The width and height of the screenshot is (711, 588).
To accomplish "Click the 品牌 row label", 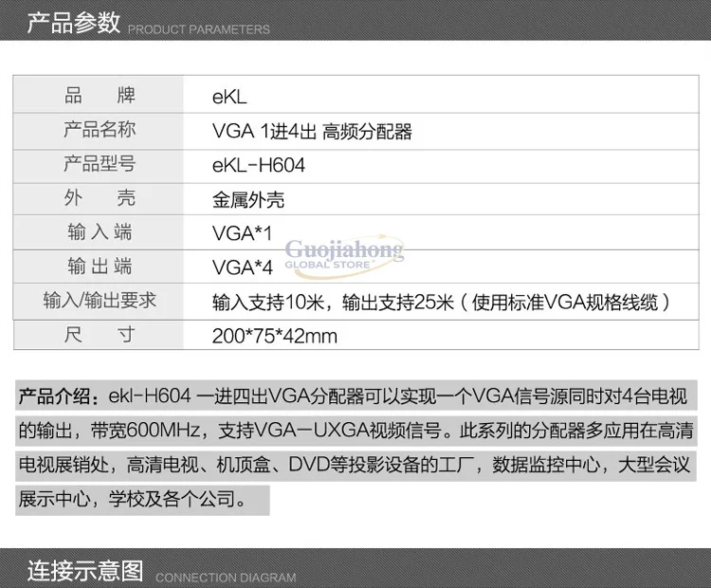I will pyautogui.click(x=100, y=96).
